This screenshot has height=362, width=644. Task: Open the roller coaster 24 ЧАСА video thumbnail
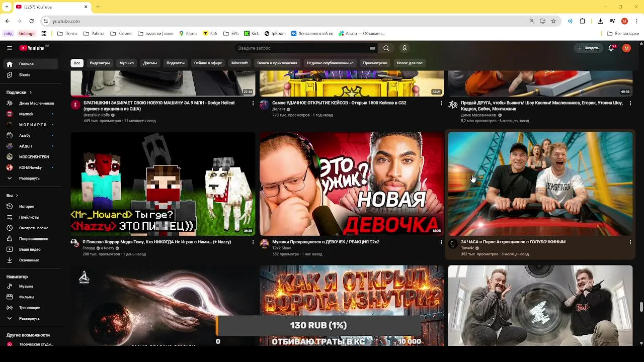click(x=540, y=184)
